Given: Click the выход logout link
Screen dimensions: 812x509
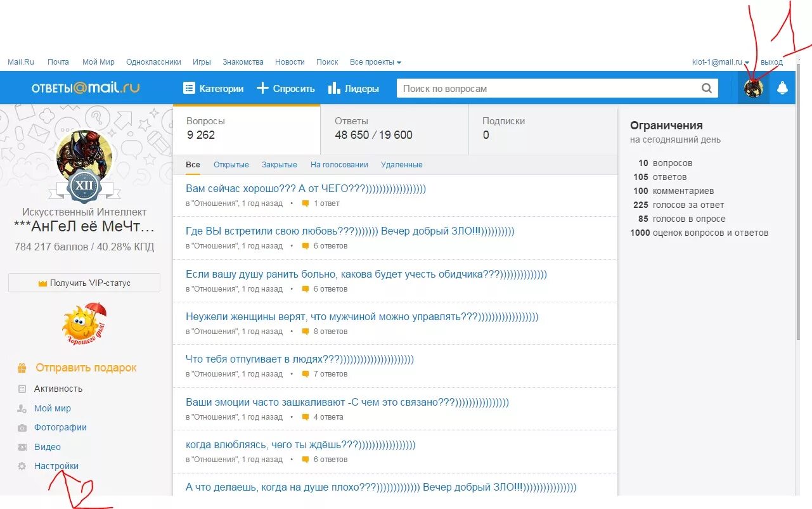Looking at the screenshot, I should click(771, 62).
